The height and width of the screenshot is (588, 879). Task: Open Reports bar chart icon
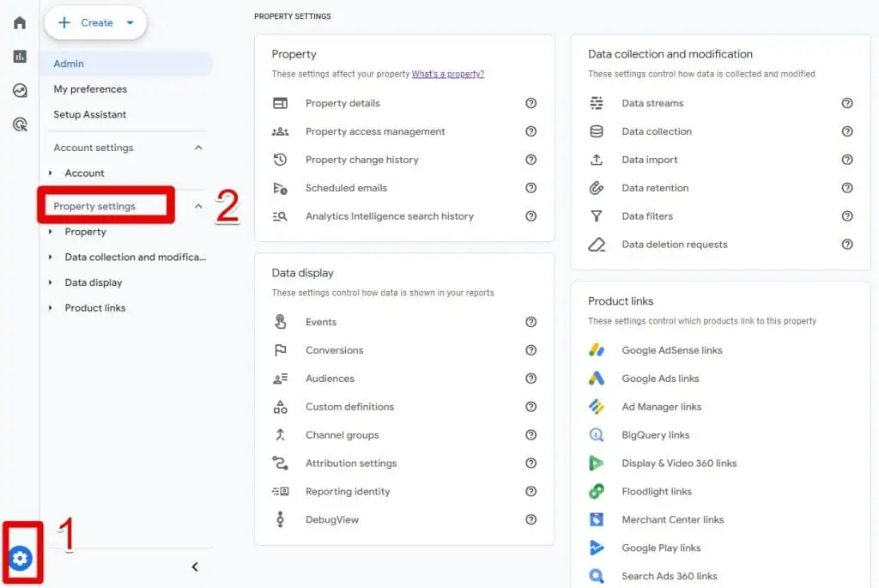[x=20, y=57]
